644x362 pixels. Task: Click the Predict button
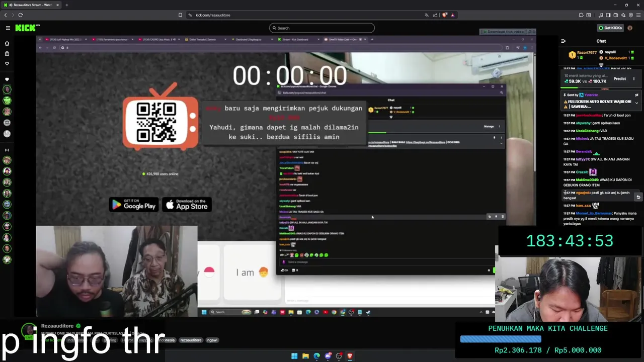coord(620,79)
